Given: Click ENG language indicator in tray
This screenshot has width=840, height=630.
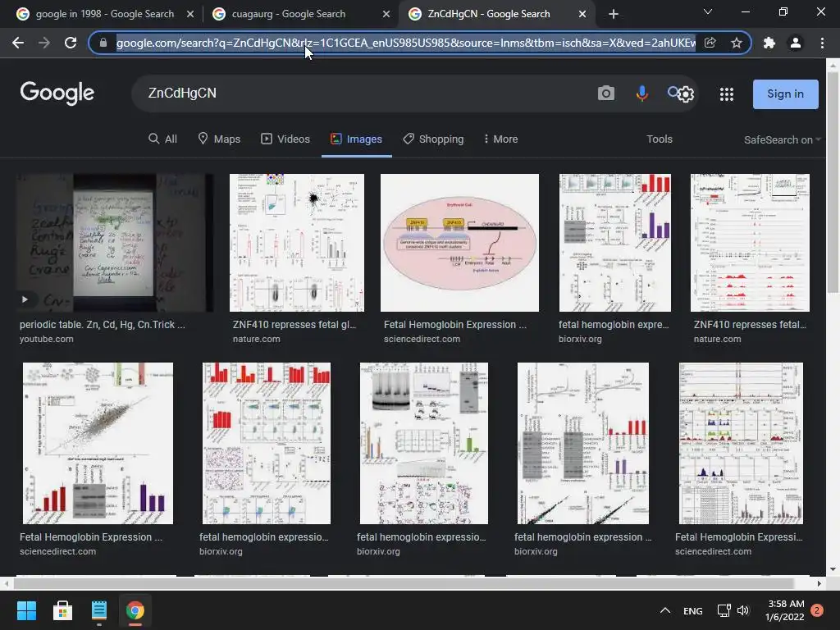Looking at the screenshot, I should tap(692, 610).
